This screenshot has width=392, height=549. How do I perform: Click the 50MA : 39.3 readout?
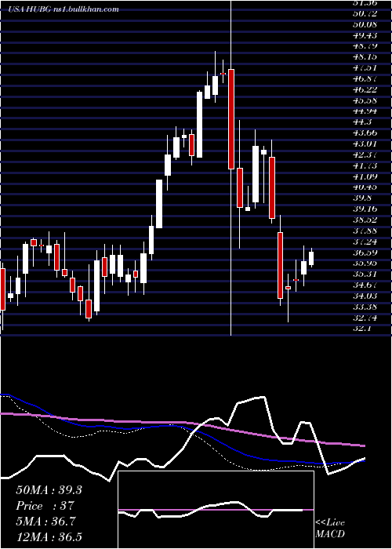pos(49,490)
